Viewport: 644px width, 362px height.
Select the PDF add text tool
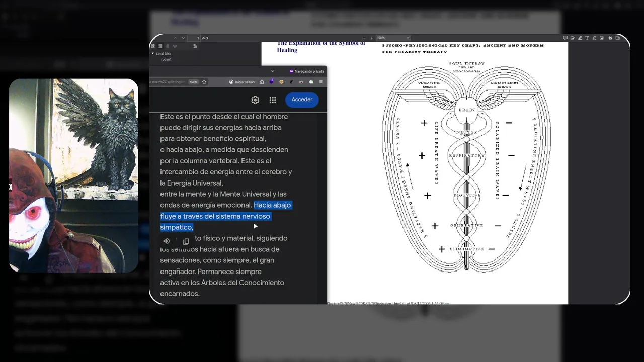click(587, 38)
